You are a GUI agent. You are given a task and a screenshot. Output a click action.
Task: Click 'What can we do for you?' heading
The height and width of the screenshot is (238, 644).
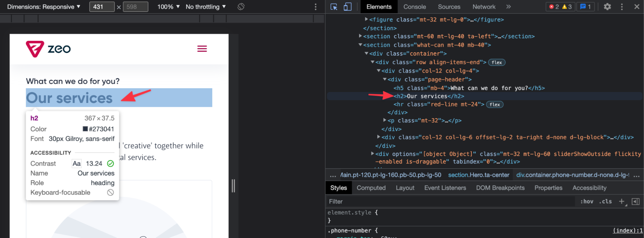pos(73,81)
